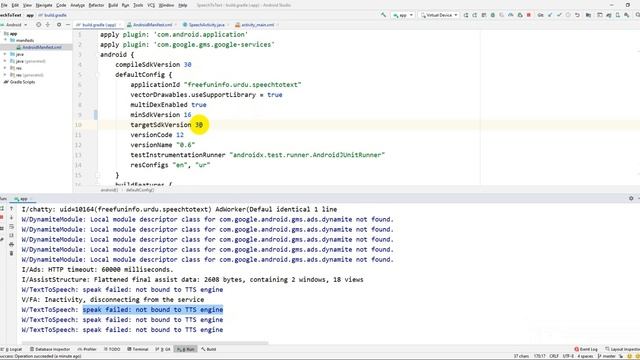Open the Android project view dropdown
Image resolution: width=640 pixels, height=360 pixels.
coord(15,25)
